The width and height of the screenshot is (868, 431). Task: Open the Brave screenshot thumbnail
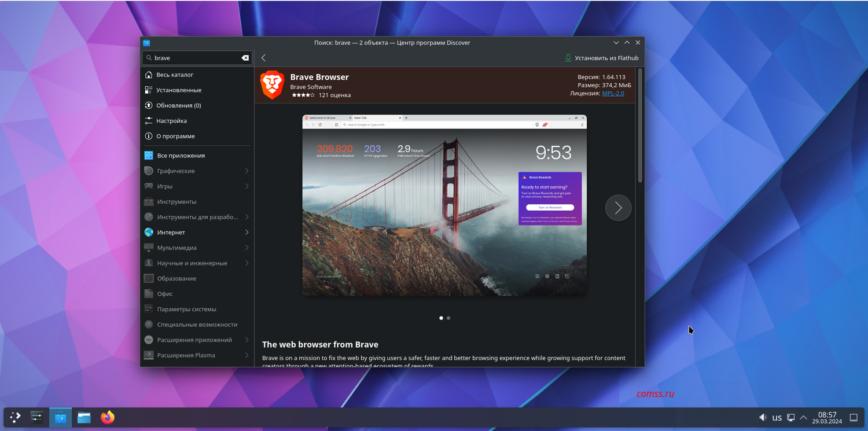point(444,205)
